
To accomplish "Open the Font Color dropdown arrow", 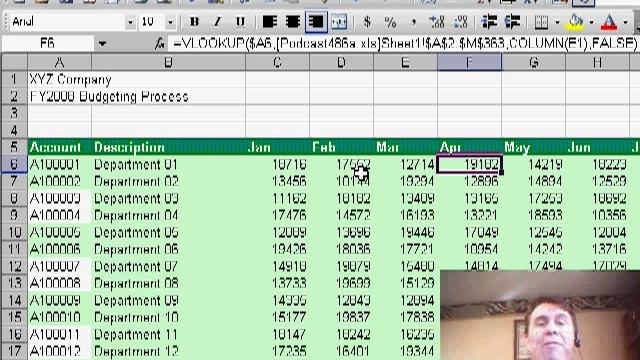I will (625, 22).
